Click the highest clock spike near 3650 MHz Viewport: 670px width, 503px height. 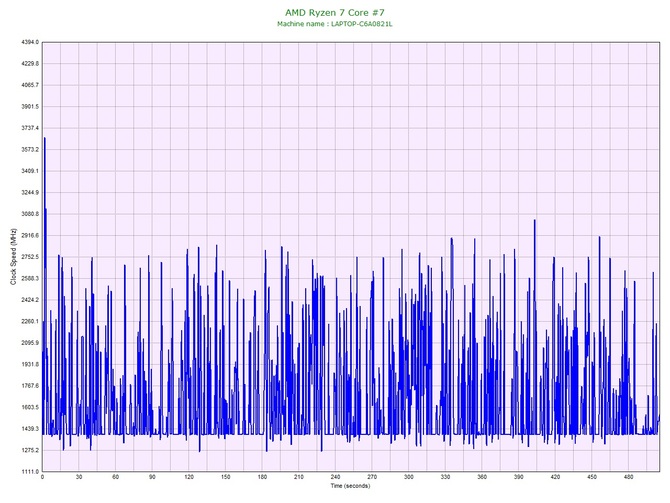(x=45, y=138)
